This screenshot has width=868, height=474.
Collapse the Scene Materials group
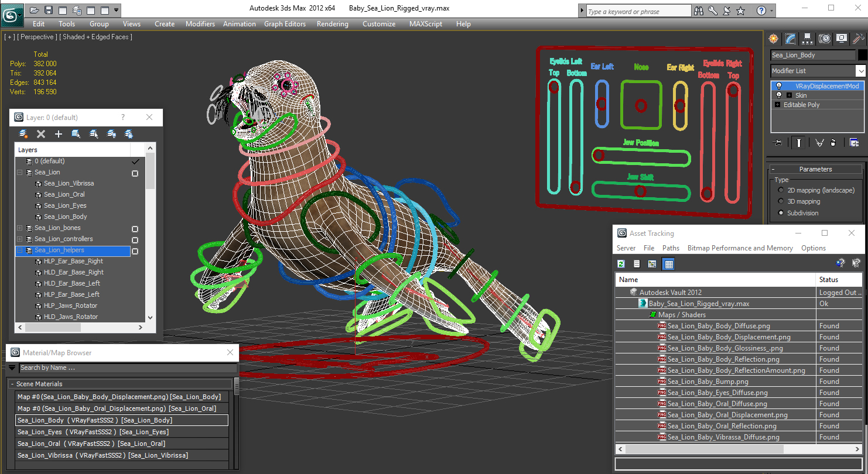(x=12, y=384)
